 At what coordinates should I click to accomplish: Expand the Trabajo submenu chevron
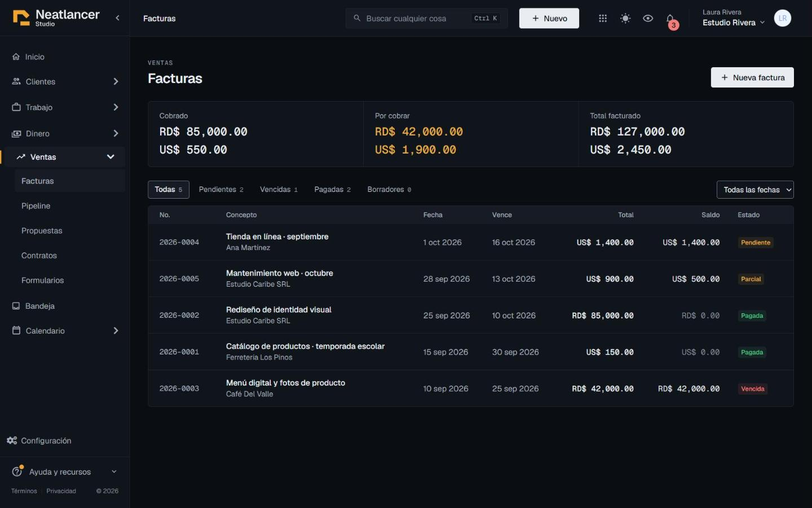pyautogui.click(x=116, y=107)
